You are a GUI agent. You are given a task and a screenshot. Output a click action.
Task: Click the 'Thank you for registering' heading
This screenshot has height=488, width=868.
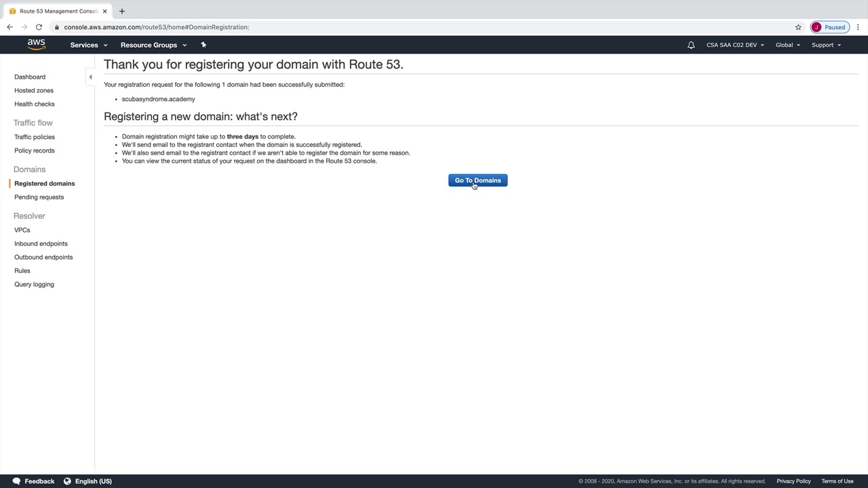click(254, 64)
